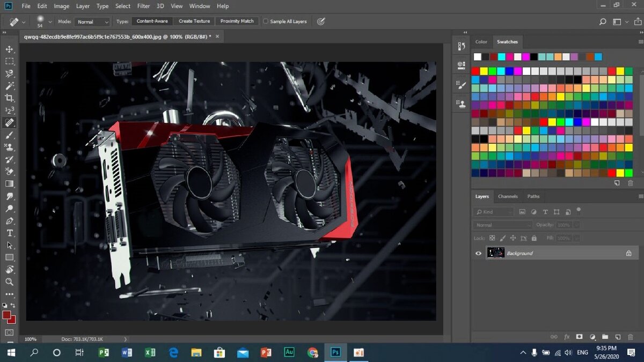Select the Move tool
Screen dimensions: 644x362
coord(10,49)
